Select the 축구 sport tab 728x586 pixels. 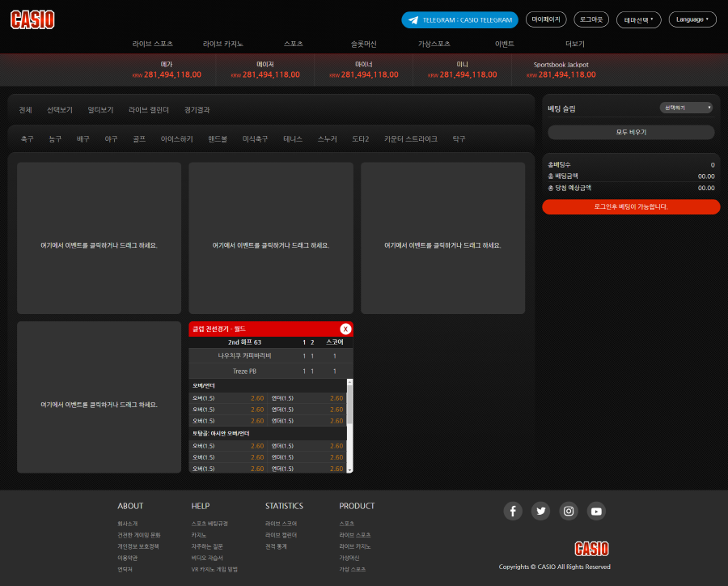coord(28,139)
